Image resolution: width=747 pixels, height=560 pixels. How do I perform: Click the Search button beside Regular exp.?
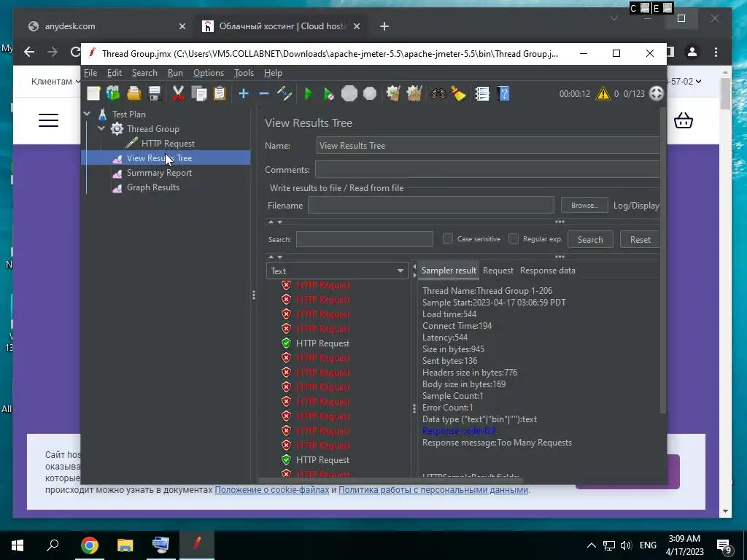(x=589, y=239)
